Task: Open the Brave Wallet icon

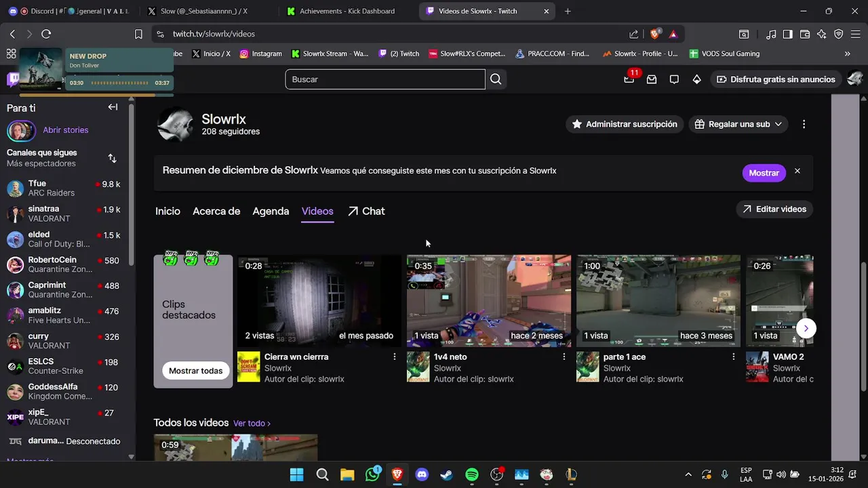Action: (805, 34)
